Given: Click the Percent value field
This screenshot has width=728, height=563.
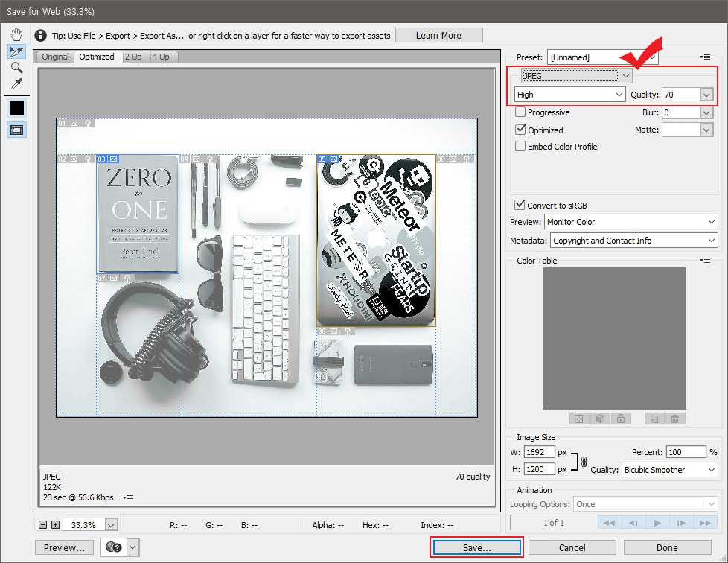Looking at the screenshot, I should (x=686, y=452).
